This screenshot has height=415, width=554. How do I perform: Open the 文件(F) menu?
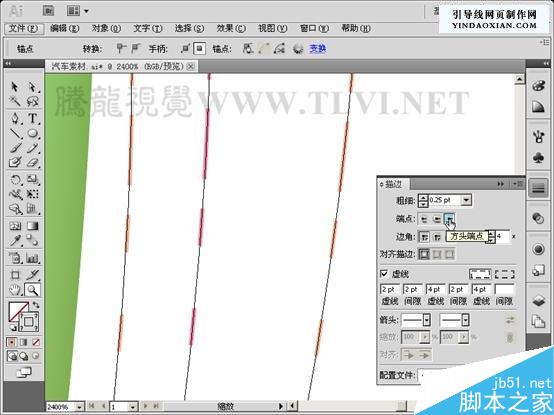[x=24, y=29]
